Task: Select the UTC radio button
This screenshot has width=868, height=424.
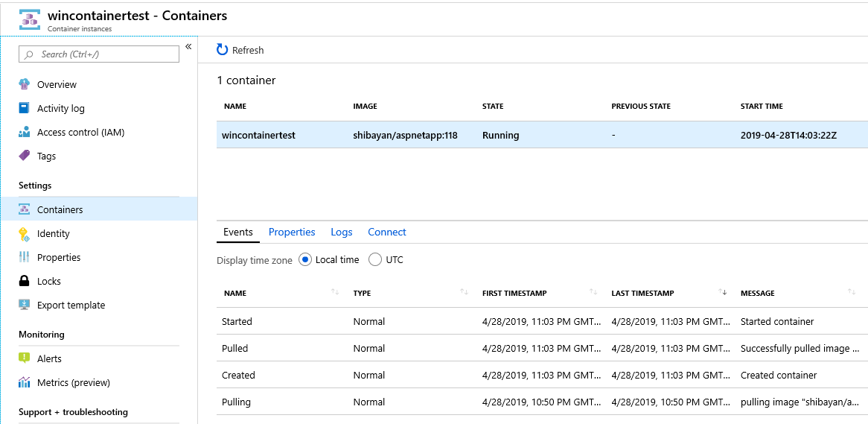Action: [x=375, y=259]
